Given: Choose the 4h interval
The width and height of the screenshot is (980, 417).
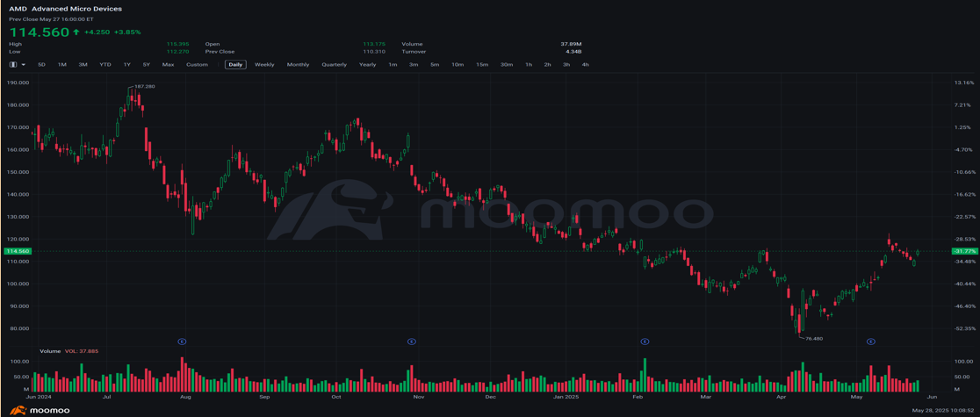Looking at the screenshot, I should 585,64.
